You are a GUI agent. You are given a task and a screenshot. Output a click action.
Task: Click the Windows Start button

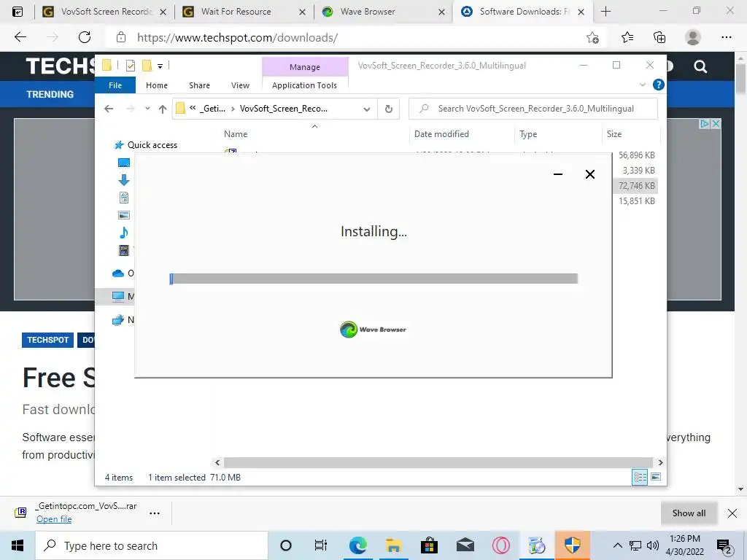pyautogui.click(x=18, y=545)
